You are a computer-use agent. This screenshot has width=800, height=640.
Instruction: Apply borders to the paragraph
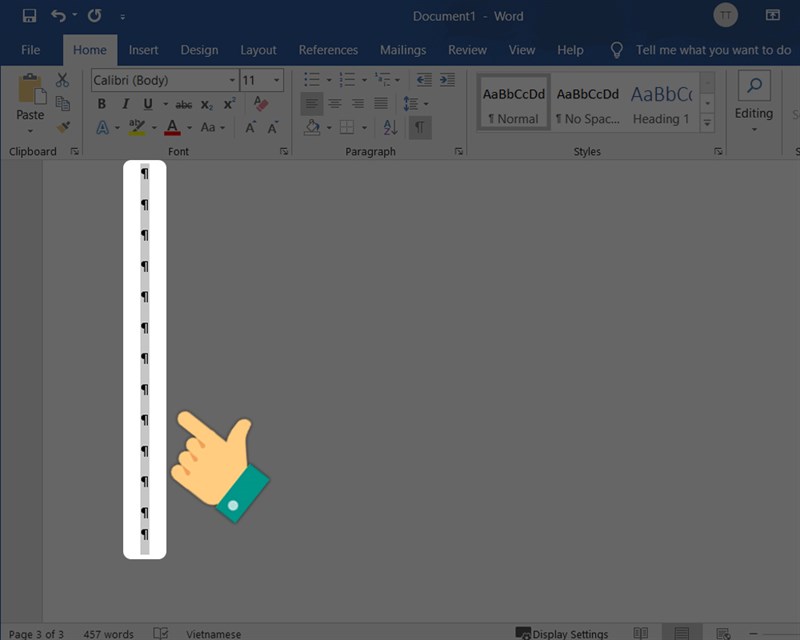tap(347, 127)
